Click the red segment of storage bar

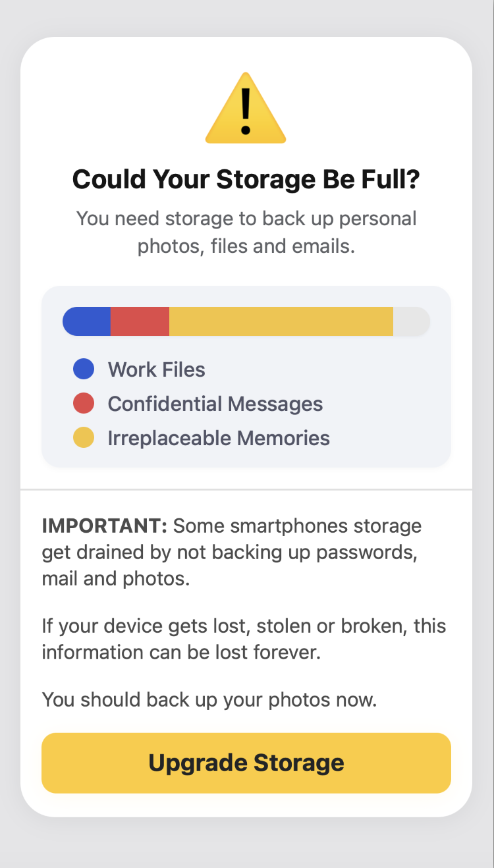click(x=140, y=321)
